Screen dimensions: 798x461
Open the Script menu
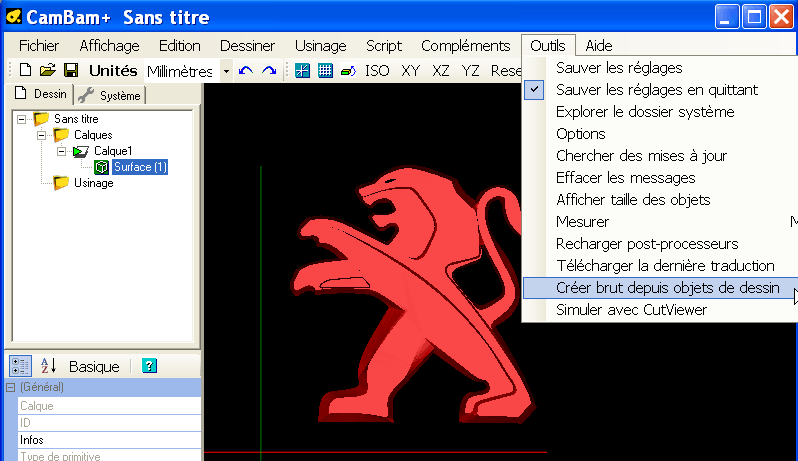coord(384,46)
